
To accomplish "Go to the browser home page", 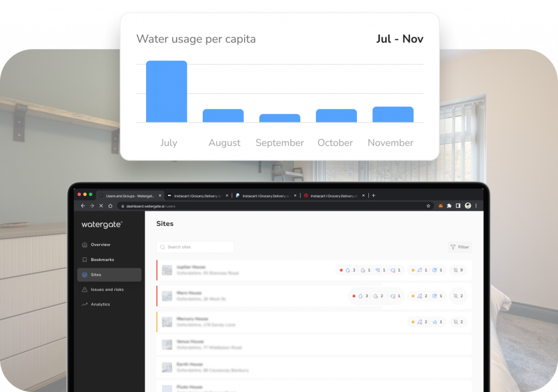I will coord(110,206).
